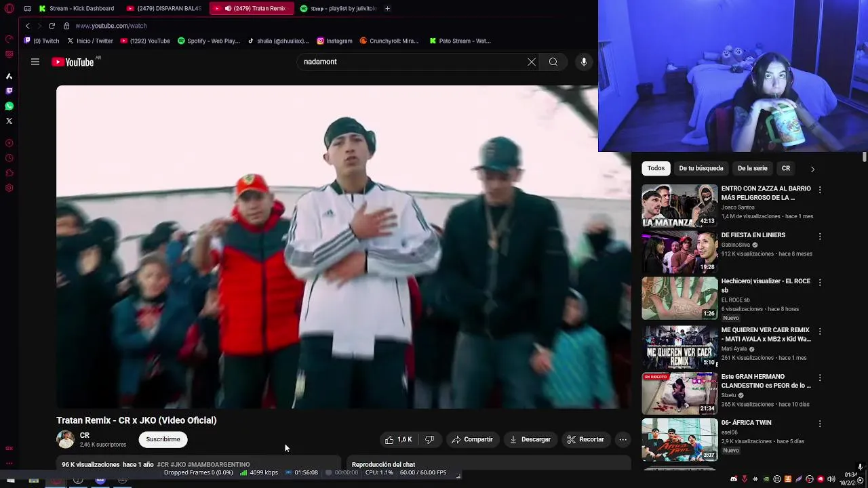This screenshot has height=488, width=868.
Task: Play DE FIESTA EN LINIERS thumbnail
Action: (x=679, y=252)
